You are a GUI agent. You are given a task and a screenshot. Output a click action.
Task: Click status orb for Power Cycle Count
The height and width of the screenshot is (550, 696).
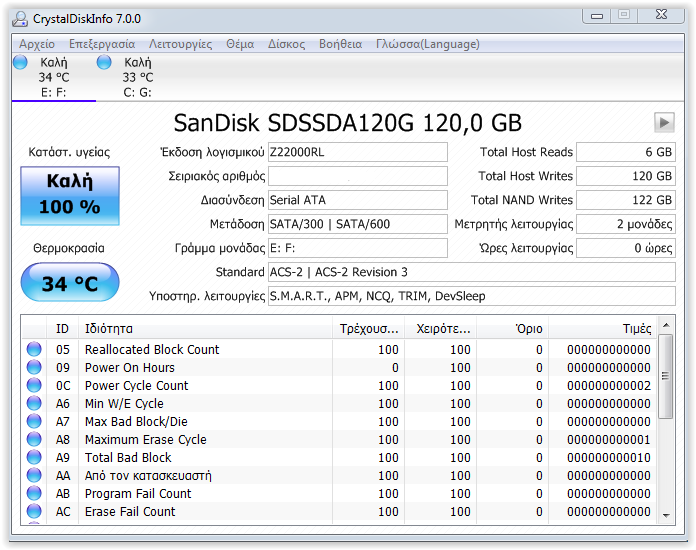point(34,385)
